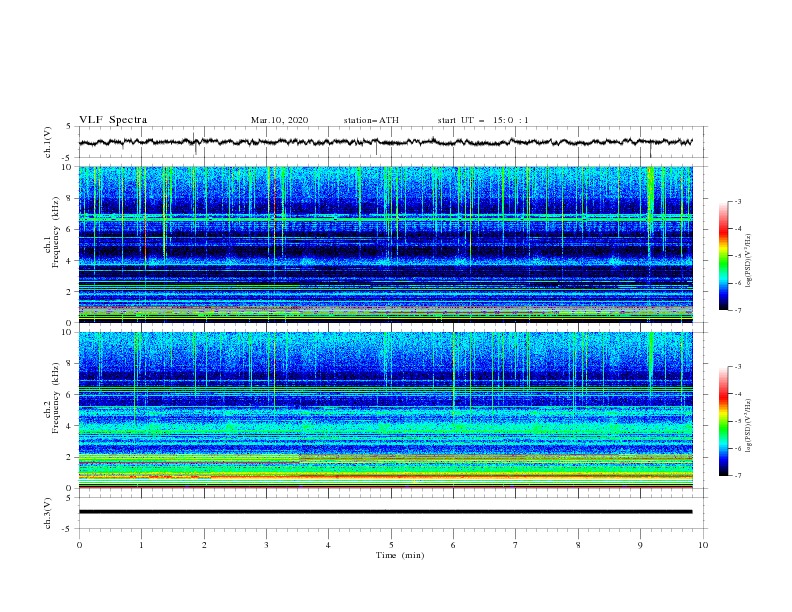Click the "Time (min)" axis title
The width and height of the screenshot is (792, 612).
pos(400,555)
